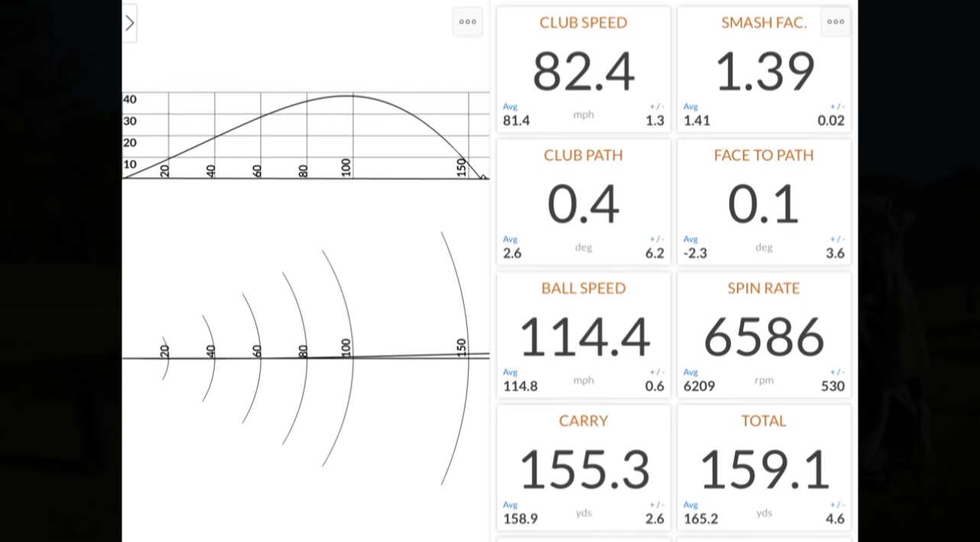Click the 150 marker on the side-view trajectory graph
This screenshot has width=980, height=542.
click(461, 167)
